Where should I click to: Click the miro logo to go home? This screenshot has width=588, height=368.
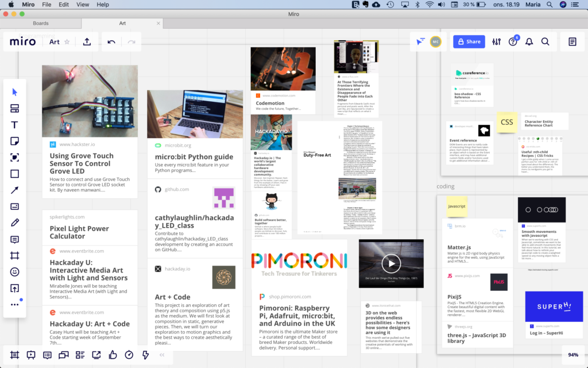point(22,41)
